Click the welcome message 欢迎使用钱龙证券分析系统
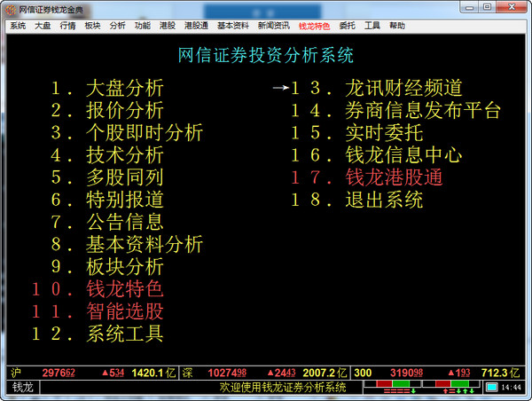 point(283,387)
